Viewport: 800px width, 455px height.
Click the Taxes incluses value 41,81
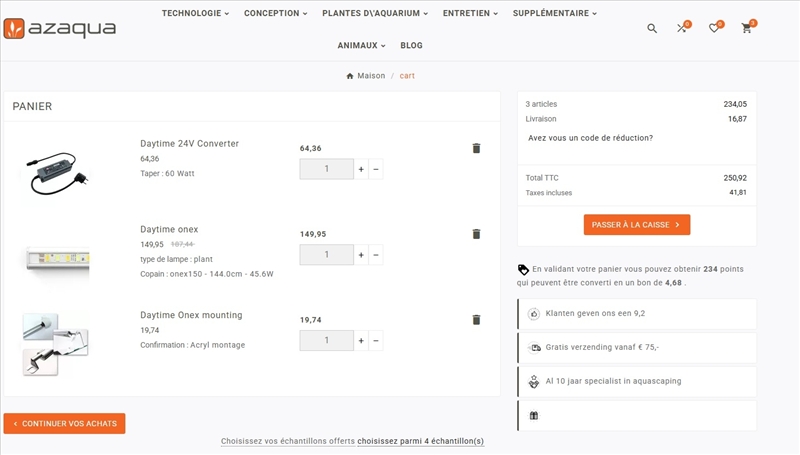[x=738, y=193]
